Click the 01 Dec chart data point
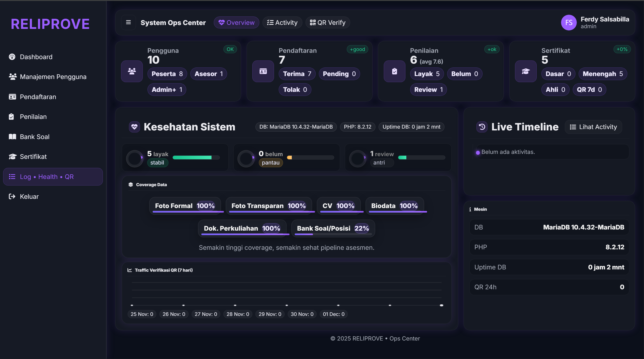 pos(442,305)
